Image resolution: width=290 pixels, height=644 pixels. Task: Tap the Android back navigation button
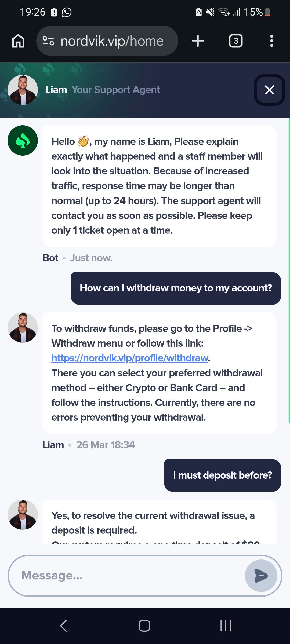[x=64, y=626]
